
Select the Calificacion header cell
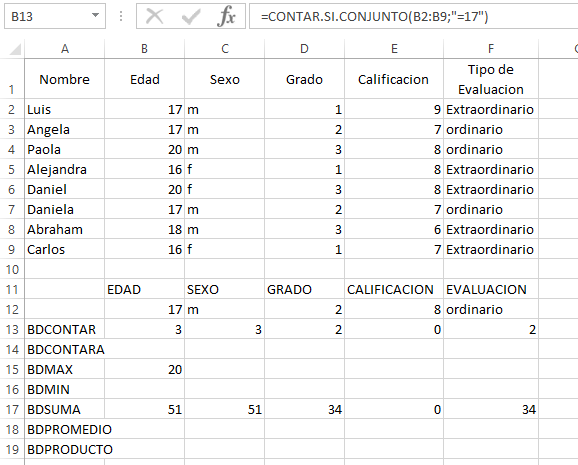(x=394, y=79)
